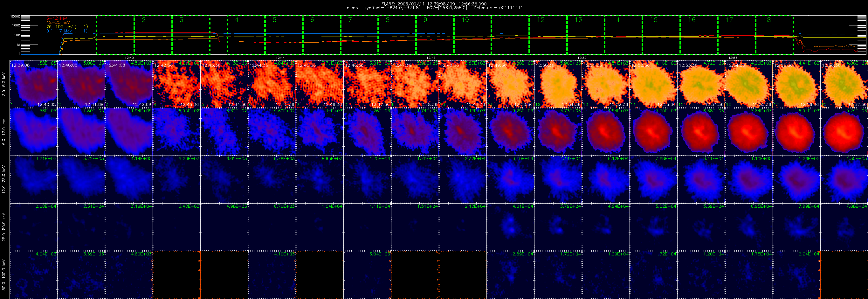This screenshot has width=868, height=299.
Task: Select the 25-50 keV panel labeled 4.01E+04
Action: click(511, 227)
